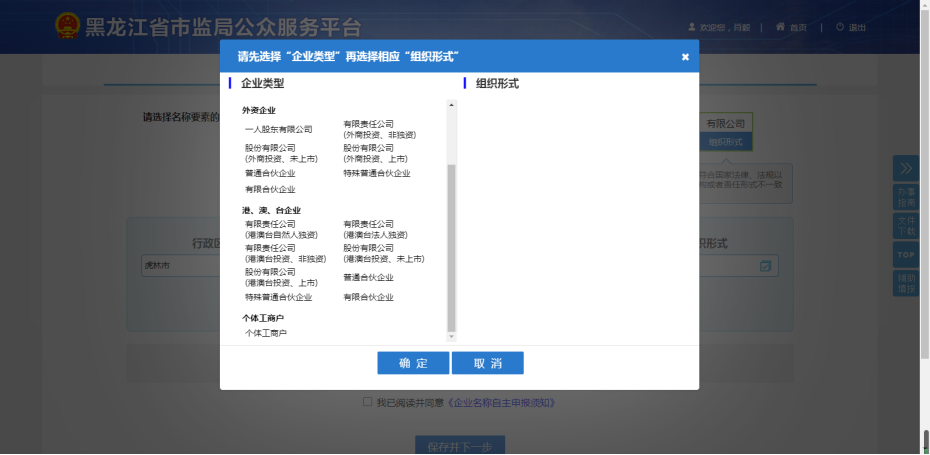Click the 组织形式 field picker icon
The image size is (930, 455).
(765, 266)
